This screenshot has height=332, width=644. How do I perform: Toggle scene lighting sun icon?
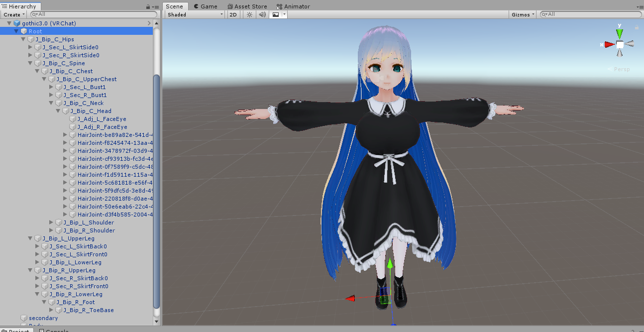[249, 14]
